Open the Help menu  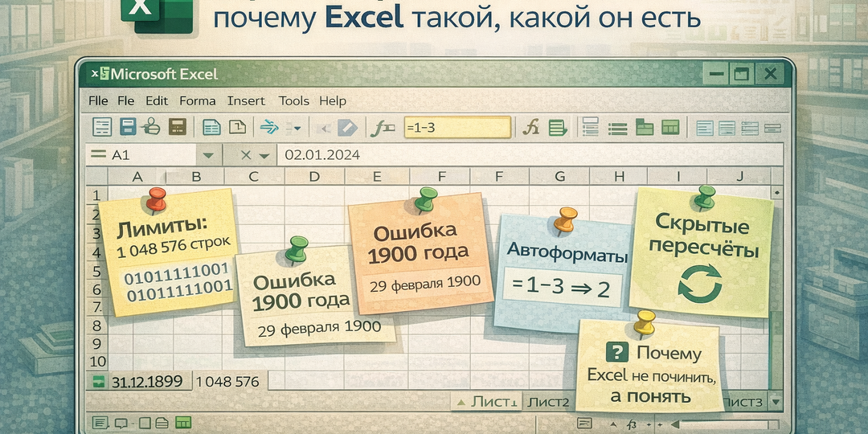[333, 101]
